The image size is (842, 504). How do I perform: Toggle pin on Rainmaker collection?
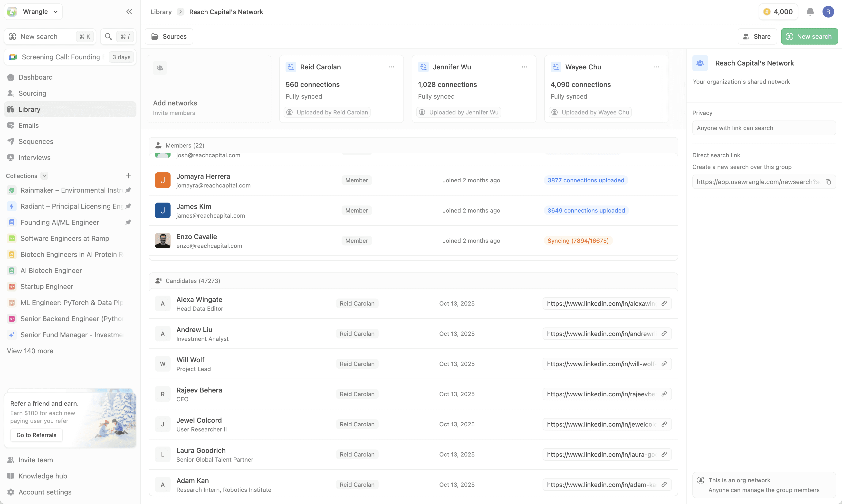[x=128, y=190]
